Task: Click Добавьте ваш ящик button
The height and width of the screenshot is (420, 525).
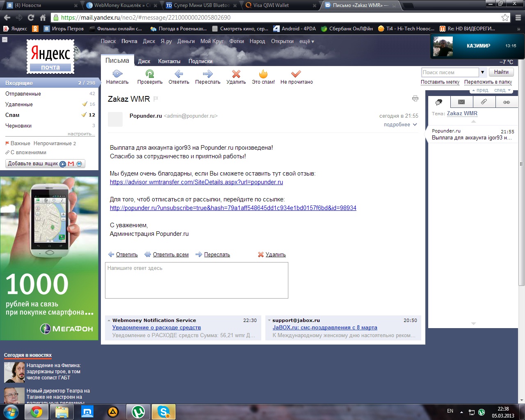Action: tap(45, 164)
